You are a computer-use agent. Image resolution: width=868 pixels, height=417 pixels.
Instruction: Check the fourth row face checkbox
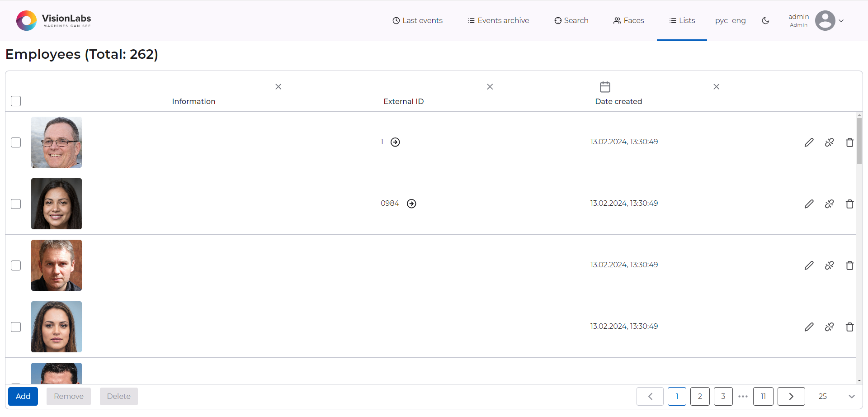click(16, 327)
